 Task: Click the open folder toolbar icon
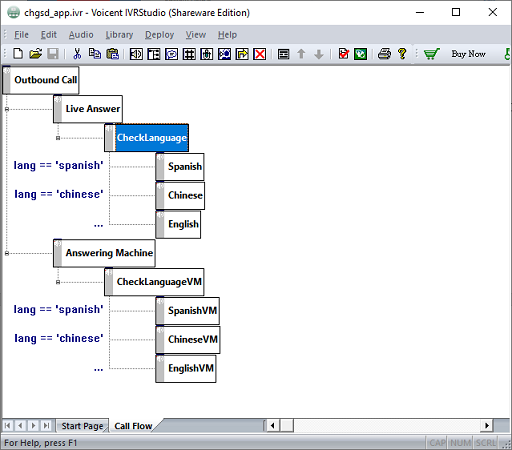point(35,54)
